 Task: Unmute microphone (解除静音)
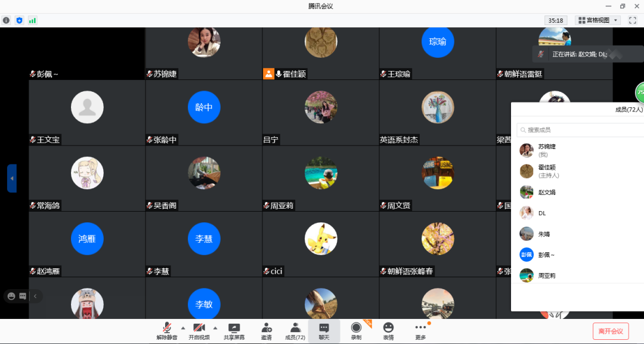pyautogui.click(x=167, y=331)
